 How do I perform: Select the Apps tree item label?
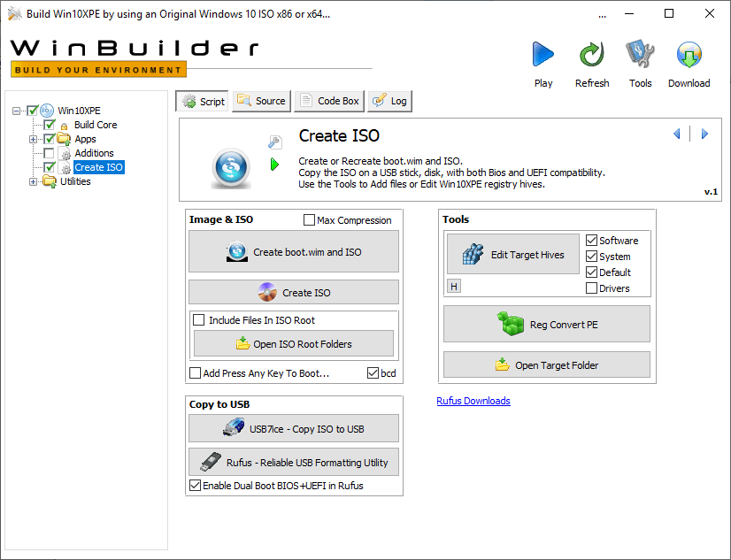point(85,139)
